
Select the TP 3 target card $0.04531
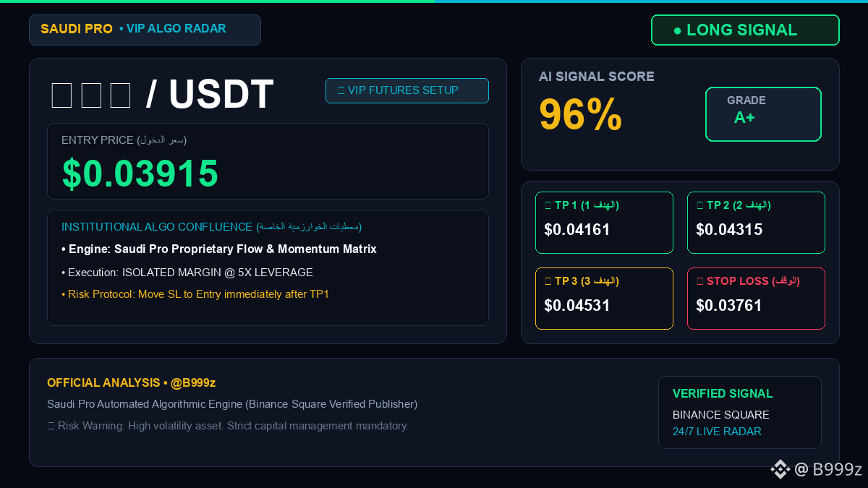(604, 299)
